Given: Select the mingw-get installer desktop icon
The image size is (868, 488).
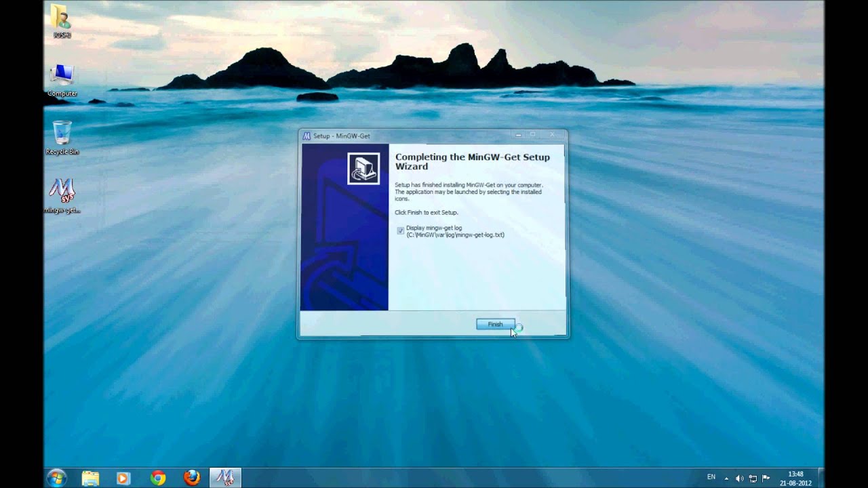Looking at the screenshot, I should pyautogui.click(x=62, y=196).
